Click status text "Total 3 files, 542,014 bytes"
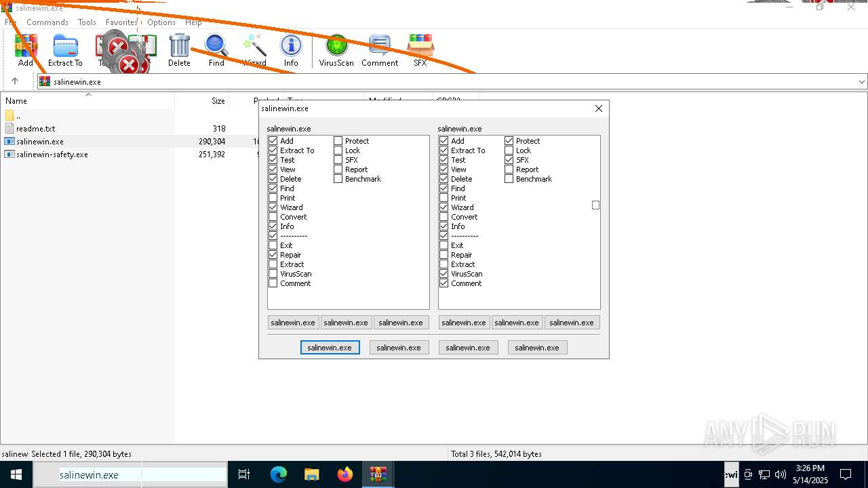Viewport: 868px width, 488px height. (496, 454)
